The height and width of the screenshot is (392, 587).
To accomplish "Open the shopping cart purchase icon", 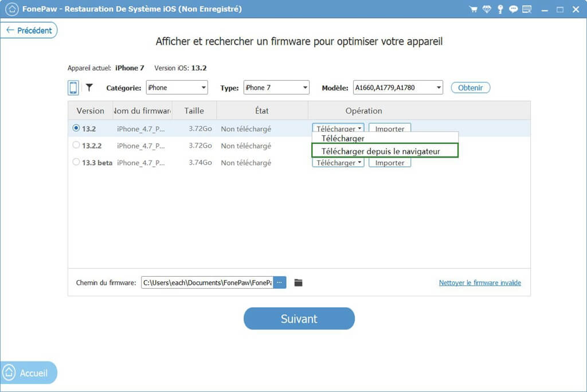I will click(473, 9).
